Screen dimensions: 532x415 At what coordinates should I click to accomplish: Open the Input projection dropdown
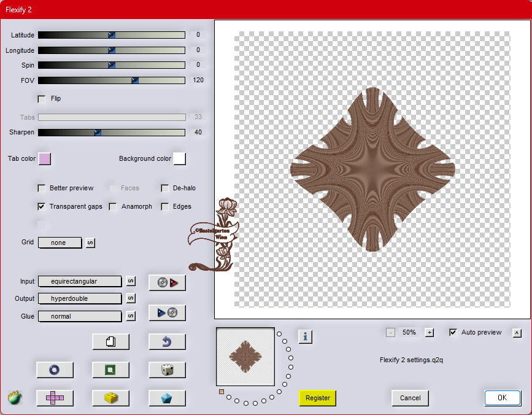click(x=80, y=281)
